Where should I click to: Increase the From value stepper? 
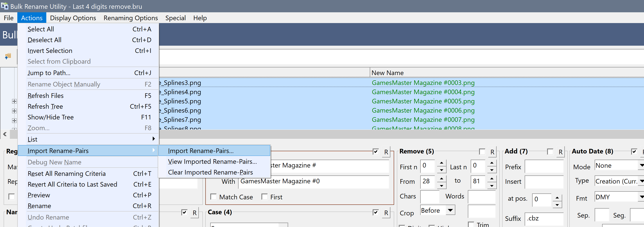click(442, 178)
